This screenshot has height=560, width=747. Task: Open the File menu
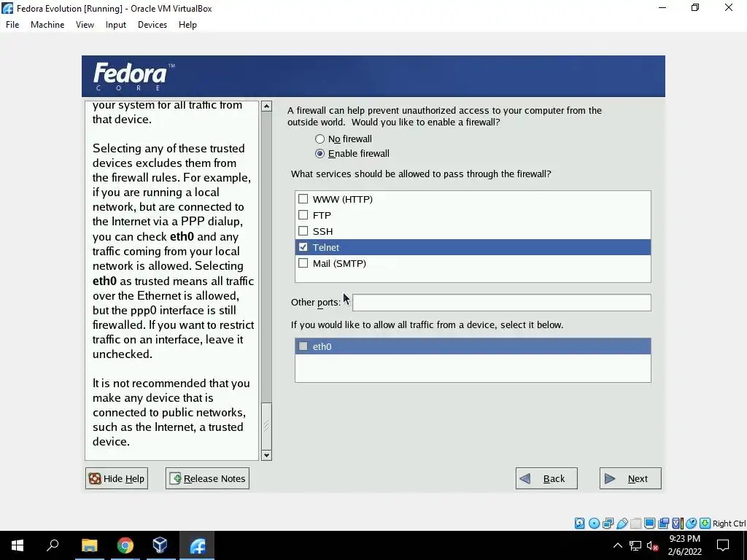[x=12, y=25]
